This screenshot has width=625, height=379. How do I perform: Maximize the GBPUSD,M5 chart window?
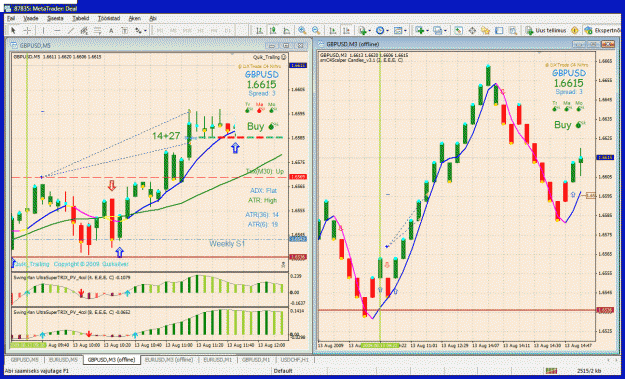click(x=286, y=45)
